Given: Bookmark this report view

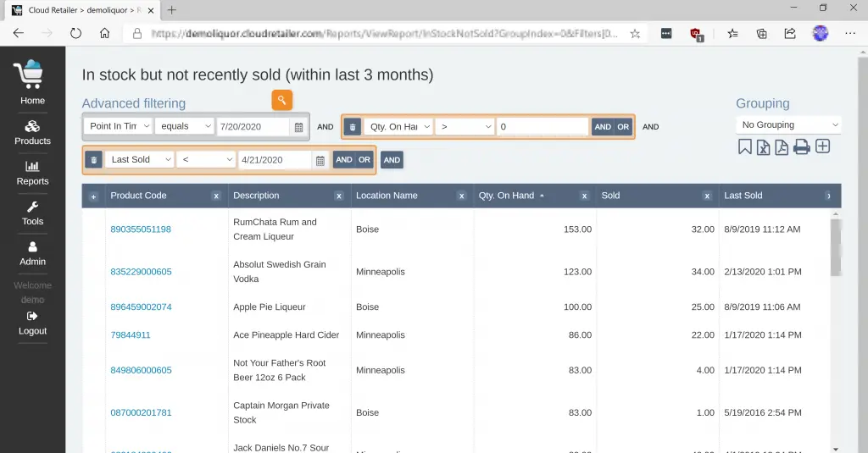Looking at the screenshot, I should (x=744, y=146).
